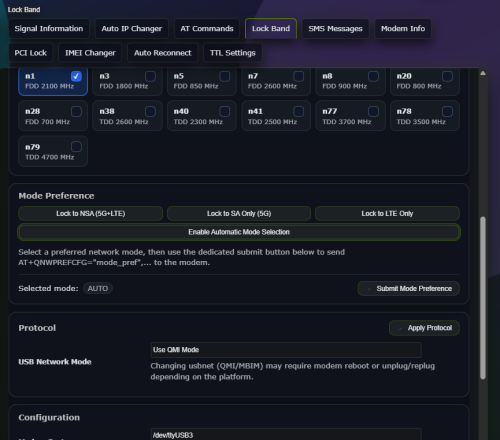
Task: Select the Lock Band tab
Action: point(271,29)
